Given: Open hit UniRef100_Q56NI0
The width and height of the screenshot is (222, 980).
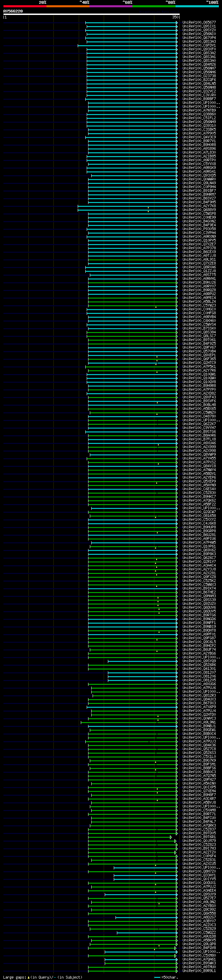Looking at the screenshot, I should [x=199, y=34].
